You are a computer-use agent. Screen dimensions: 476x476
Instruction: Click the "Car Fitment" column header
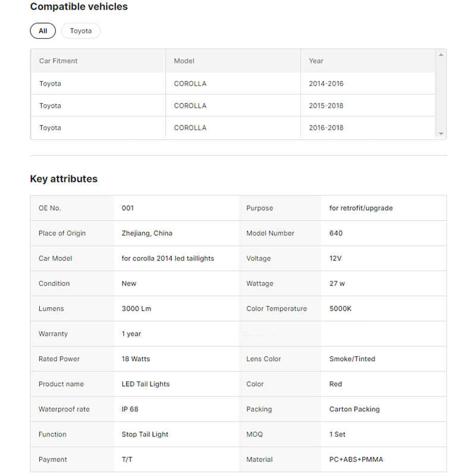pos(58,61)
